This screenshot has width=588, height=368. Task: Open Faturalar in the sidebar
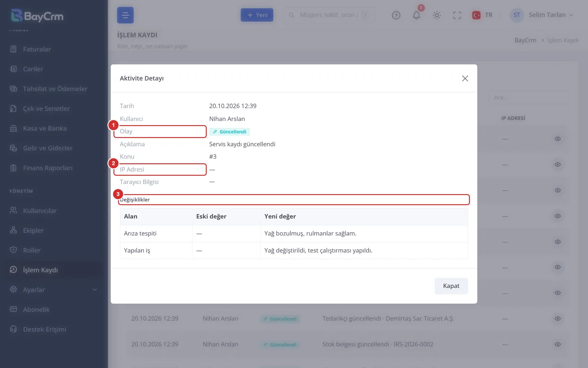tap(37, 49)
